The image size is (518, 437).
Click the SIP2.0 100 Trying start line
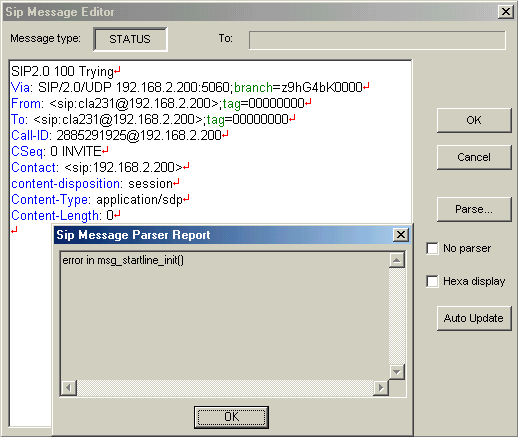pos(62,71)
